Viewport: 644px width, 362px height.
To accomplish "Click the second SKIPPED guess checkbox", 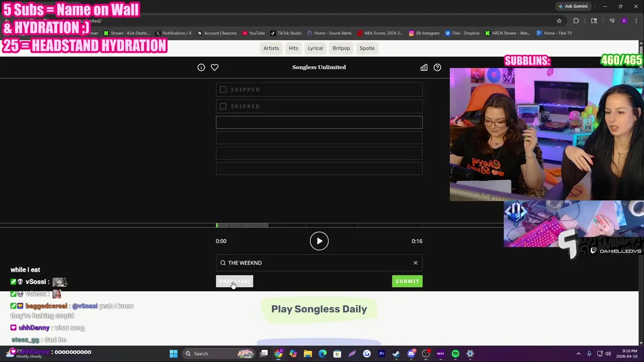I will pyautogui.click(x=223, y=106).
